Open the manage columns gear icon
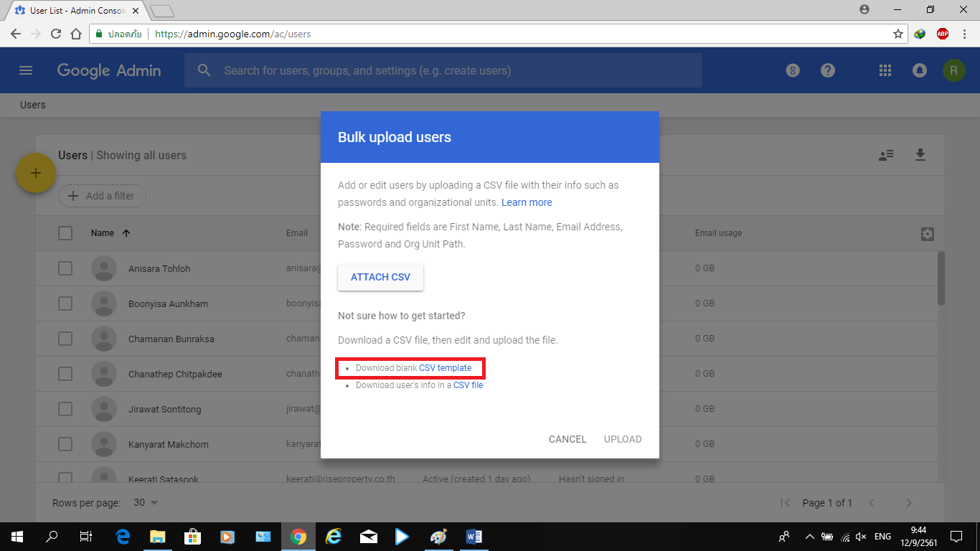Viewport: 980px width, 551px height. [x=927, y=234]
